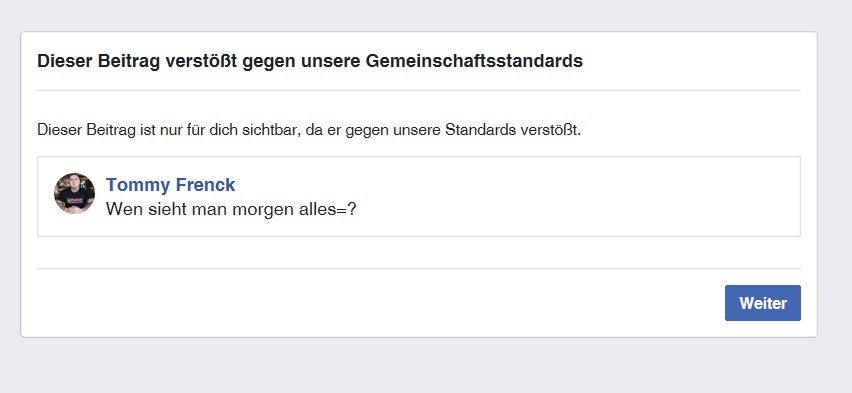Click the divider line beneath the dialog heading
Viewport: 852px width, 393px height.
[418, 90]
